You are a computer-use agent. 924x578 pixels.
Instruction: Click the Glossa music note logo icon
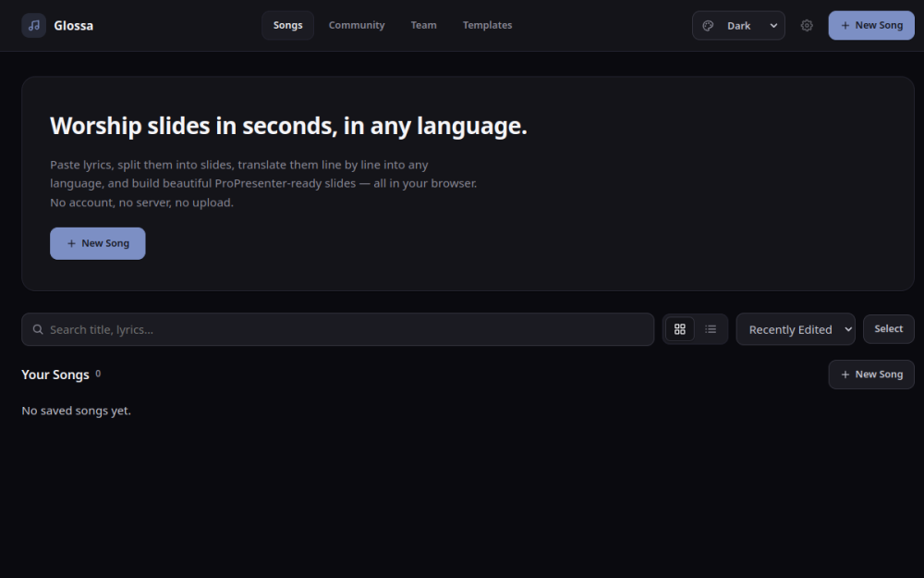click(x=33, y=25)
